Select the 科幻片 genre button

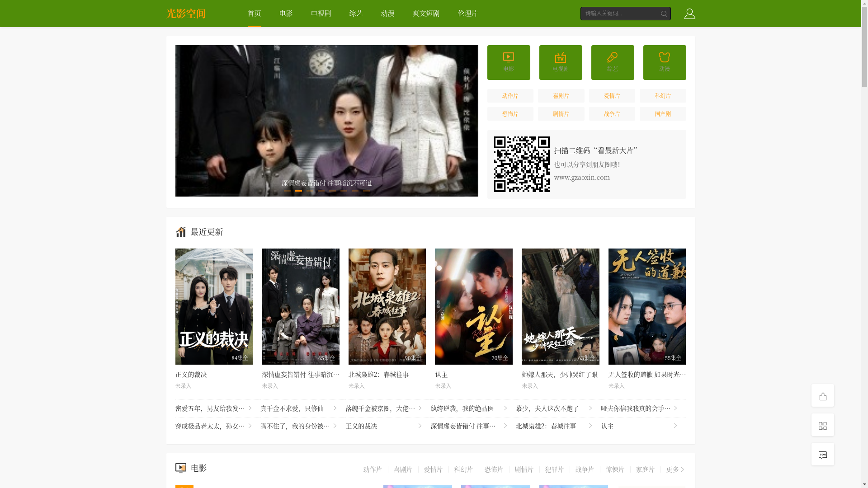pyautogui.click(x=662, y=96)
